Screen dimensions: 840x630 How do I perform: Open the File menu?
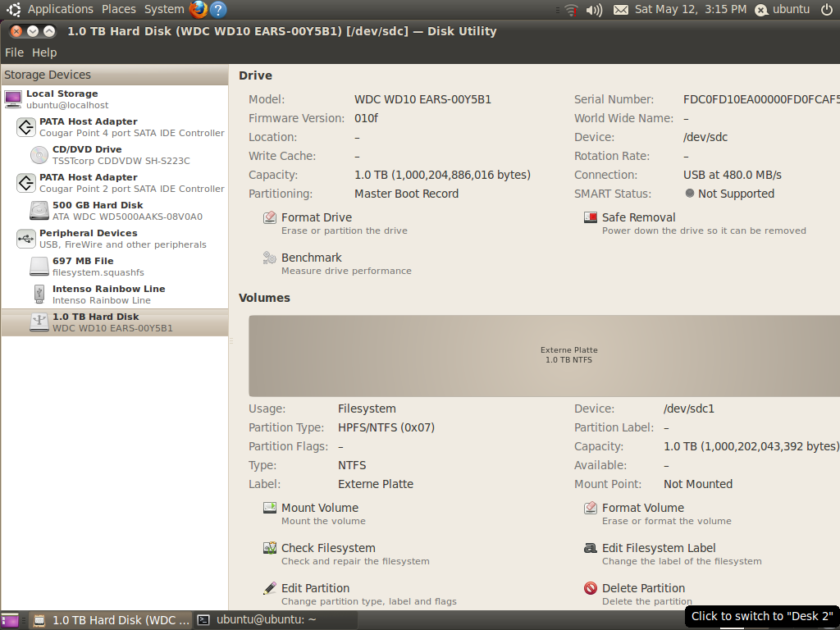click(x=15, y=52)
